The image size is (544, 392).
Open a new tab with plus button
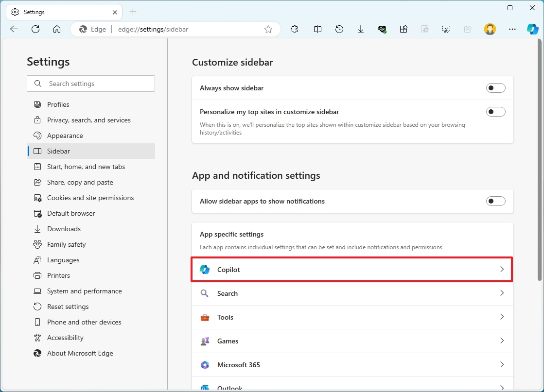tap(133, 12)
